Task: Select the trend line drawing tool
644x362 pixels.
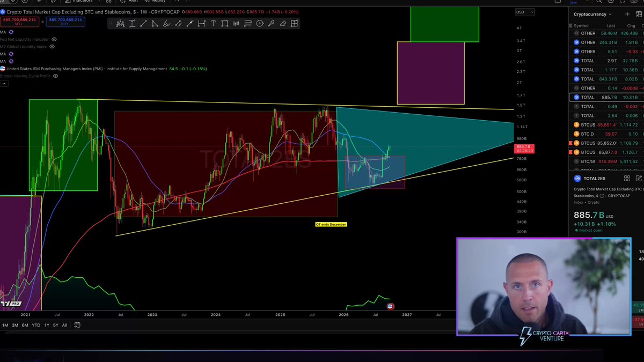Action: click(143, 23)
